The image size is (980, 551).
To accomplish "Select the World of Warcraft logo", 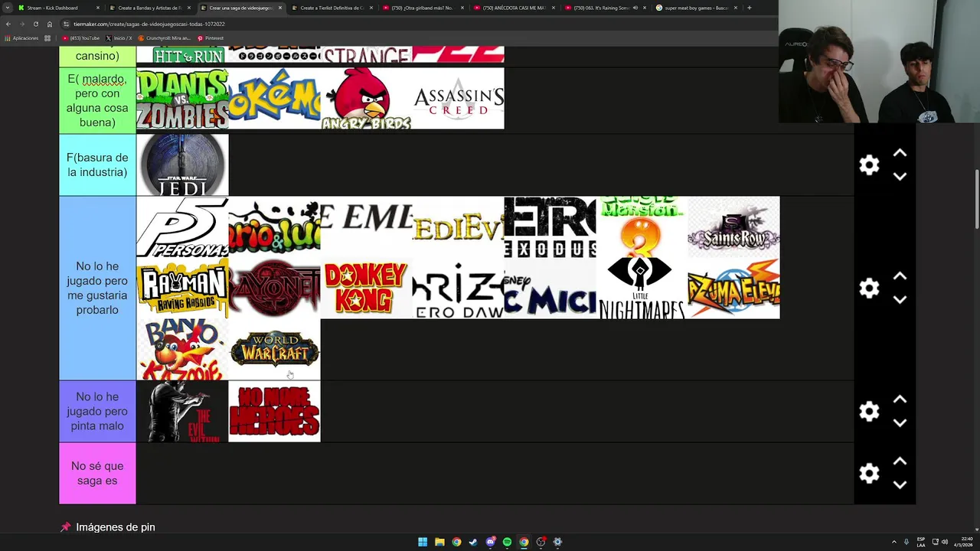I will (x=274, y=350).
